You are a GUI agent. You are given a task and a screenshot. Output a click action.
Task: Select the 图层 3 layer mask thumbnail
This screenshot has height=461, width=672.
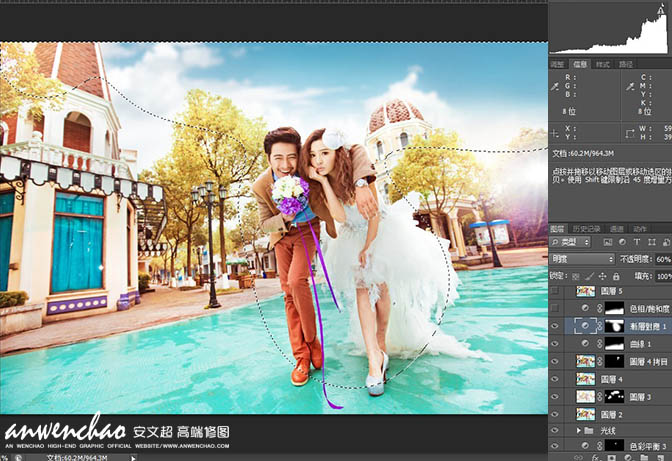click(x=614, y=397)
